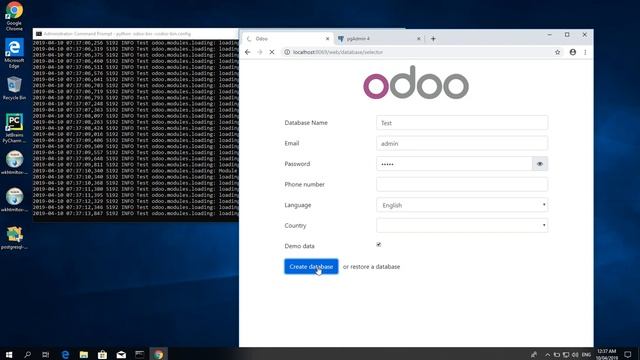
Task: Switch to Chrome on taskbar
Action: 158,354
